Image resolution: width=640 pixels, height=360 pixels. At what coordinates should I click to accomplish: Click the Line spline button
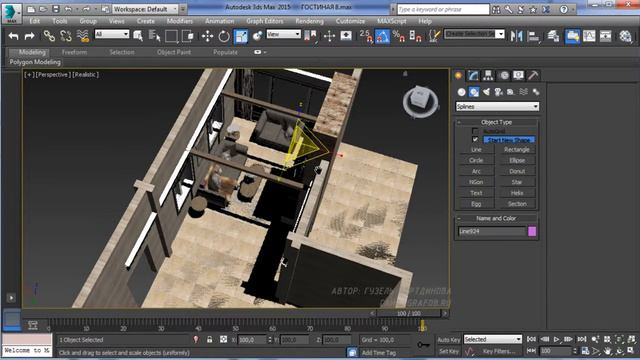click(x=476, y=150)
